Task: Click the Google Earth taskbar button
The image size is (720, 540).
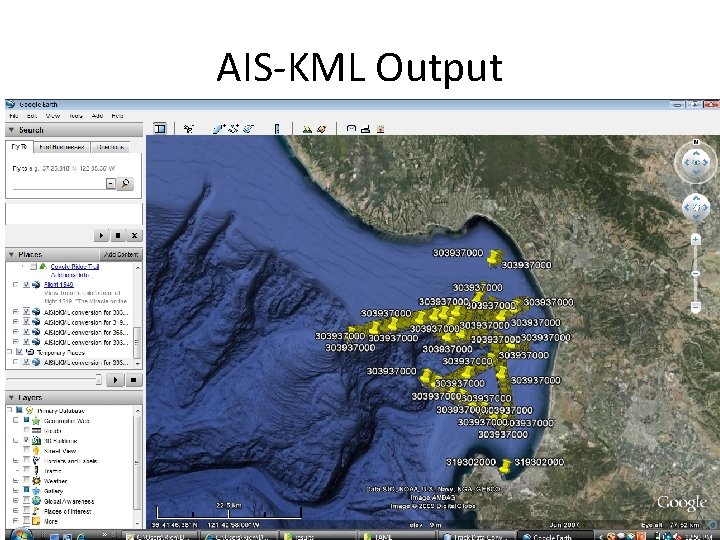Action: click(556, 536)
